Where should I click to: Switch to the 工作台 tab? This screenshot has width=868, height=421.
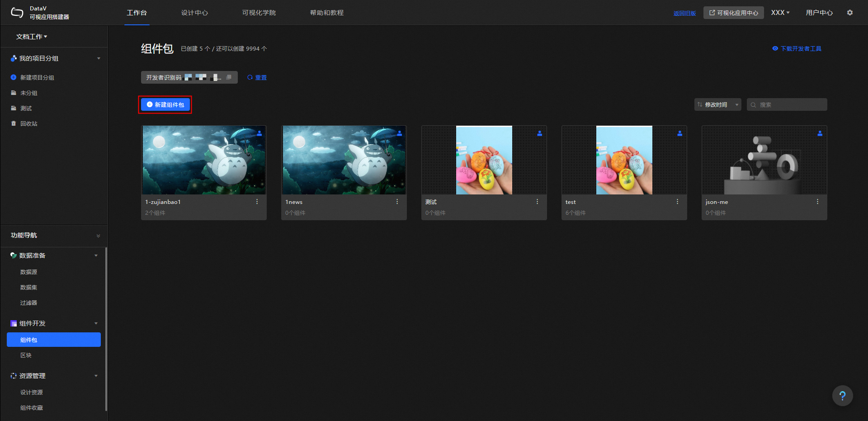pyautogui.click(x=137, y=13)
